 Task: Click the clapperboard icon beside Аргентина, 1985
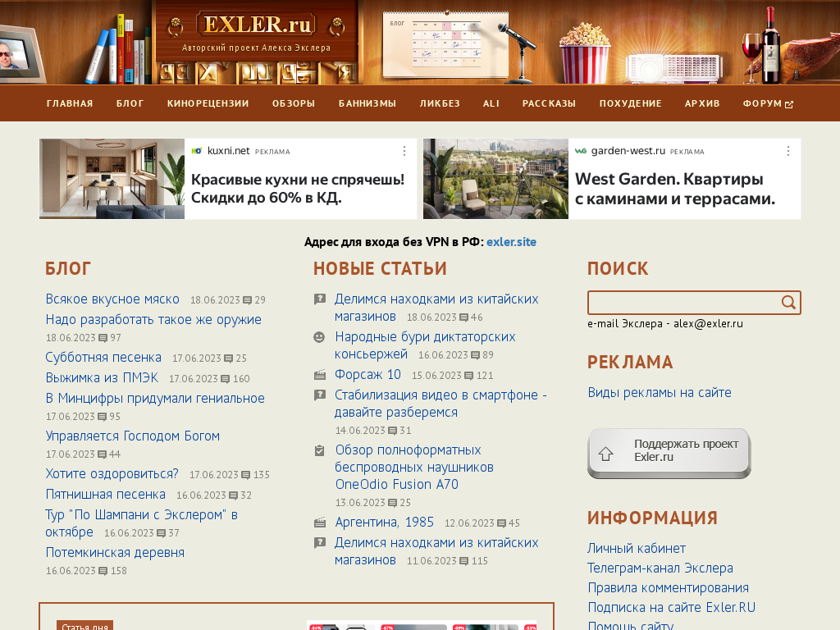(320, 522)
